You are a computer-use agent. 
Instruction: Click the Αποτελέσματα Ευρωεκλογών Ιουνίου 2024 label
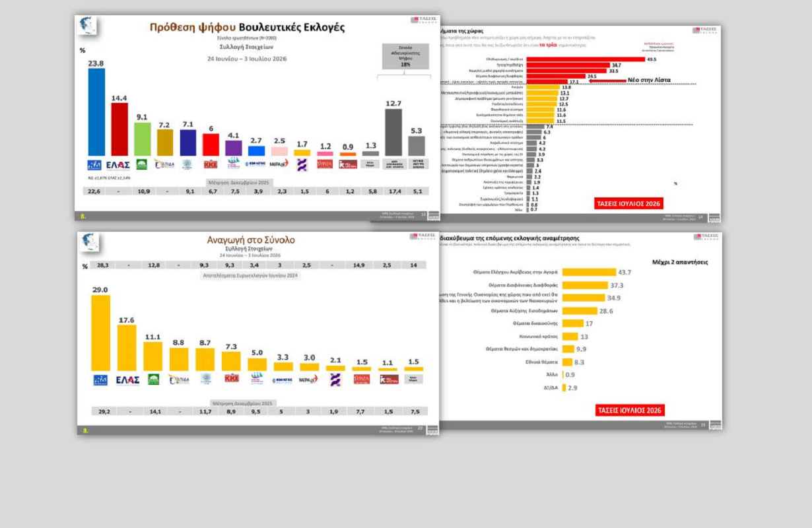tap(251, 276)
